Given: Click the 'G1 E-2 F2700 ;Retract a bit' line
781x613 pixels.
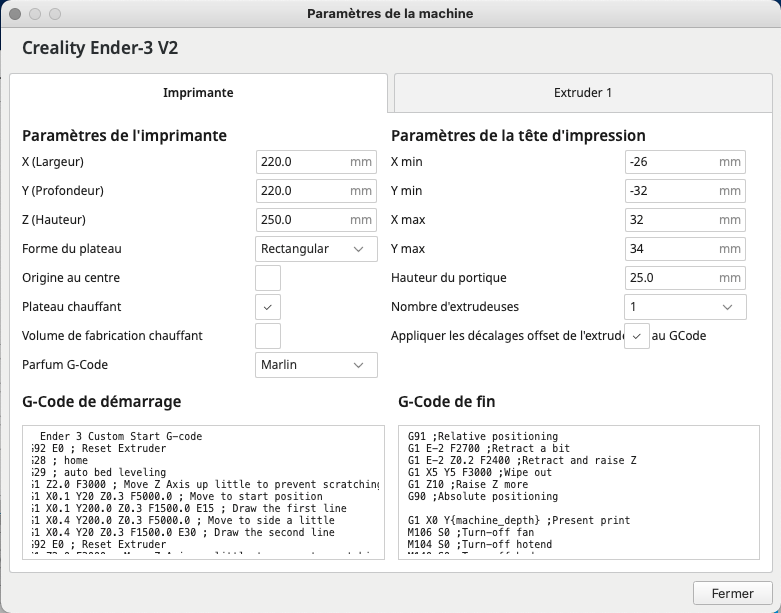Looking at the screenshot, I should coord(489,448).
